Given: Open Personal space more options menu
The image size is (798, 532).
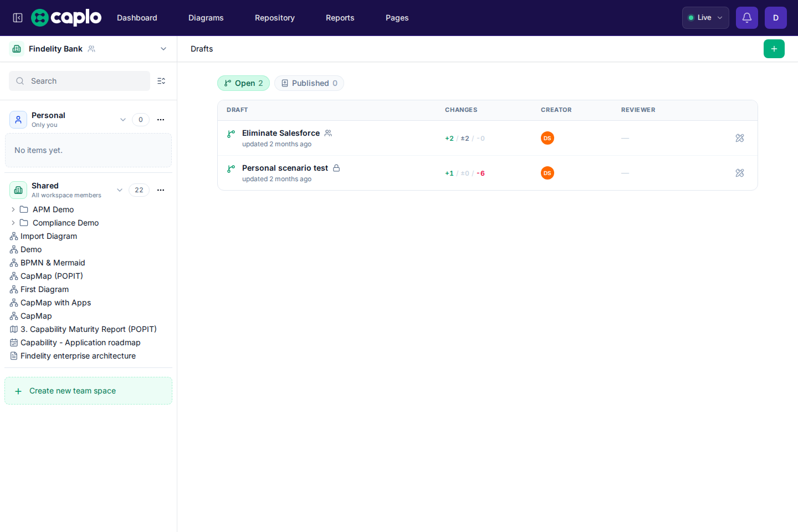Looking at the screenshot, I should (161, 120).
